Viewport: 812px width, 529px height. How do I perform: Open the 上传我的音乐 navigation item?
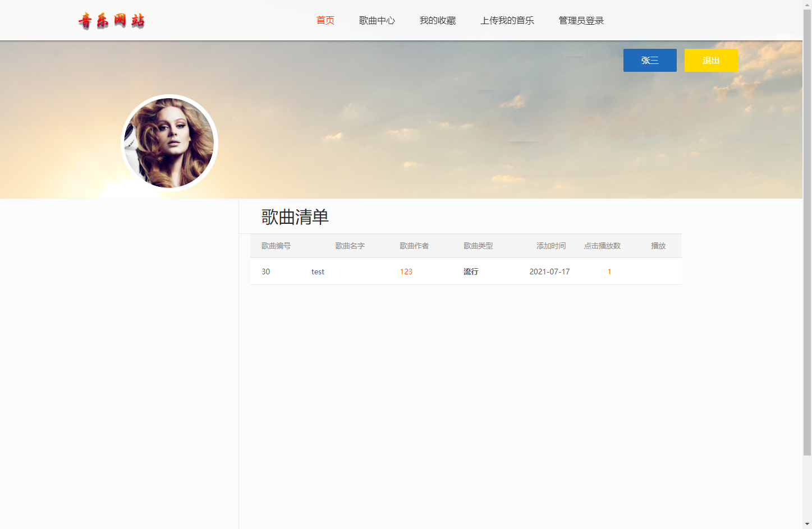click(507, 20)
